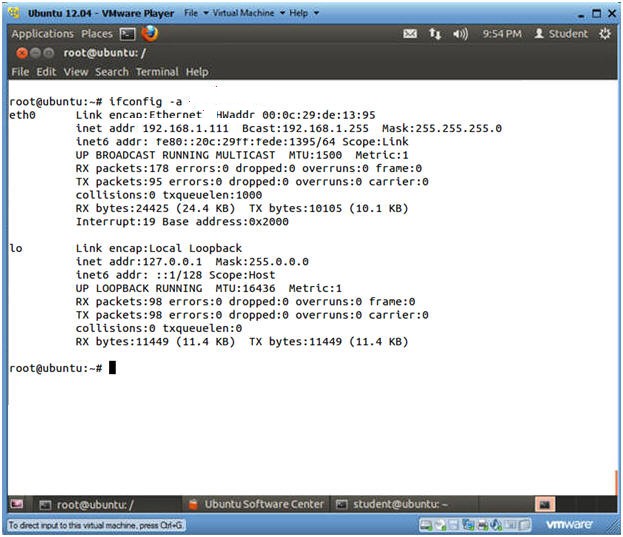The height and width of the screenshot is (537, 623).
Task: Open the system settings gear icon
Action: tap(605, 34)
